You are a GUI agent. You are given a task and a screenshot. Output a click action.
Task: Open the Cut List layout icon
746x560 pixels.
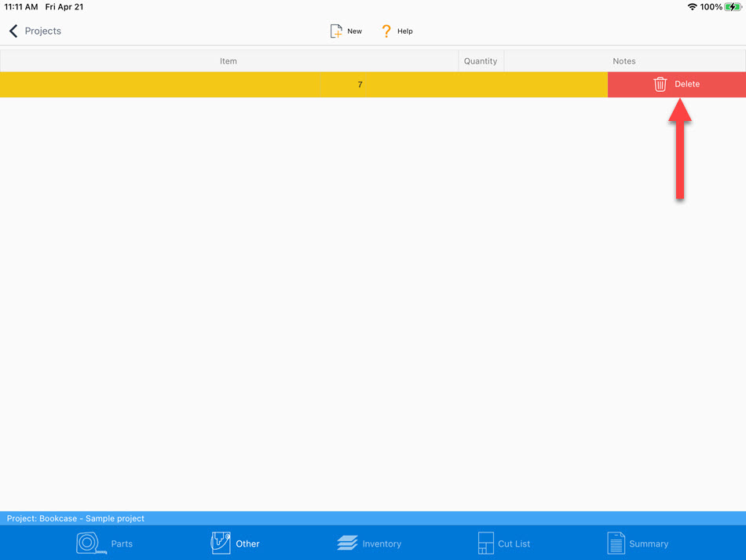click(x=485, y=544)
